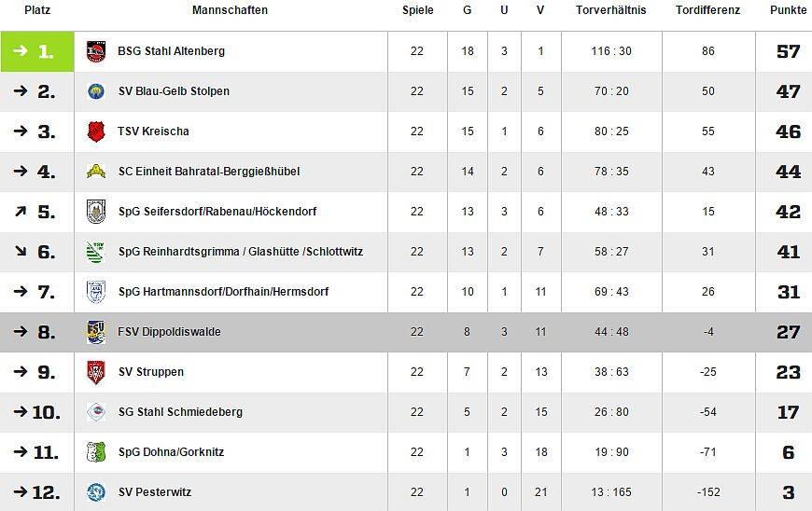Click the Torverhältnis column header
Screen dimensions: 812x511
coord(611,10)
